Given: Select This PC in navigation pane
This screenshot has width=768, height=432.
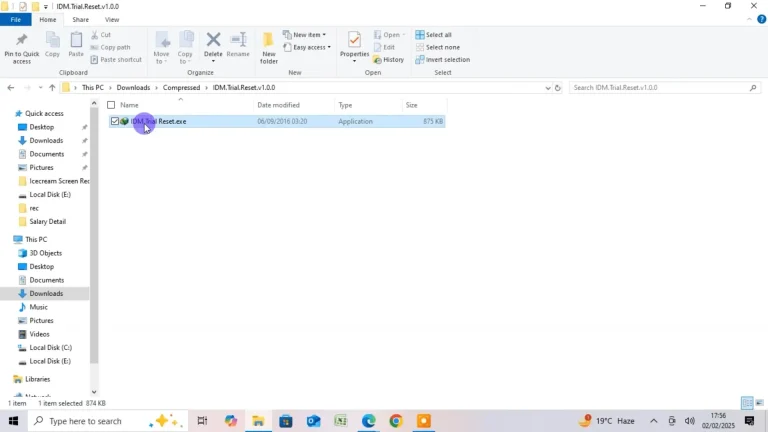Looking at the screenshot, I should (x=36, y=240).
